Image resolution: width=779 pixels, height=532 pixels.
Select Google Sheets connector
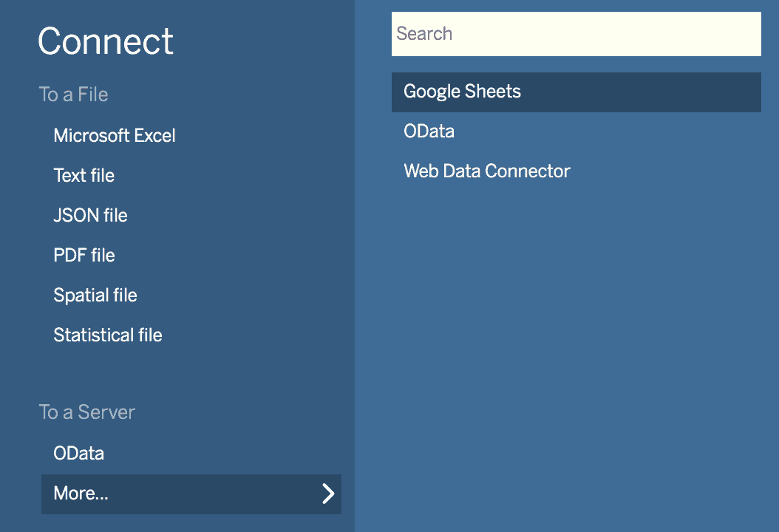(x=576, y=92)
